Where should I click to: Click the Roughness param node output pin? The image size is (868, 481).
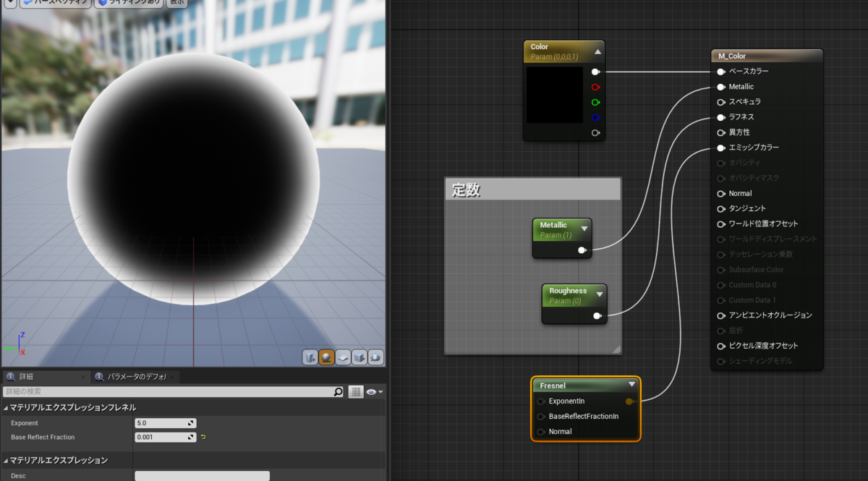point(597,316)
